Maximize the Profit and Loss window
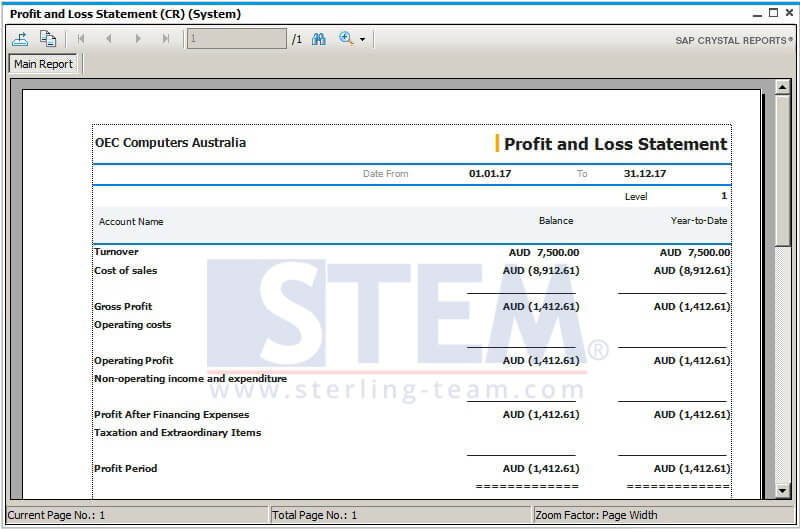 (773, 13)
